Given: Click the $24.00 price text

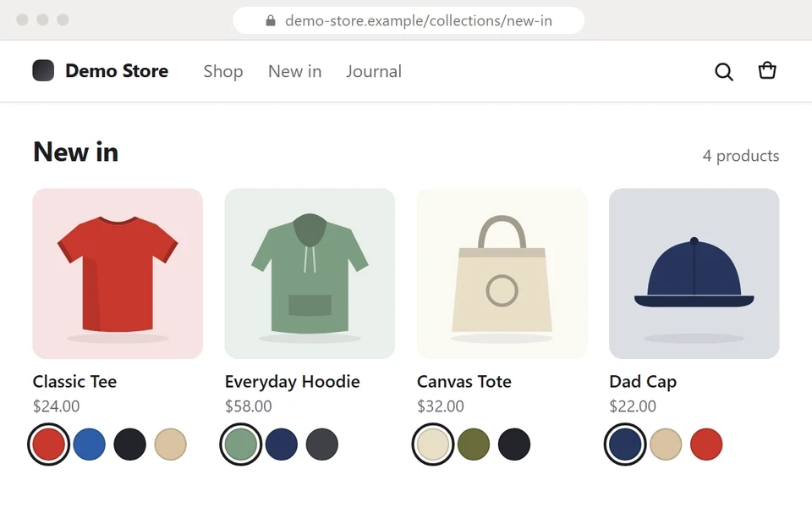Looking at the screenshot, I should coord(57,406).
